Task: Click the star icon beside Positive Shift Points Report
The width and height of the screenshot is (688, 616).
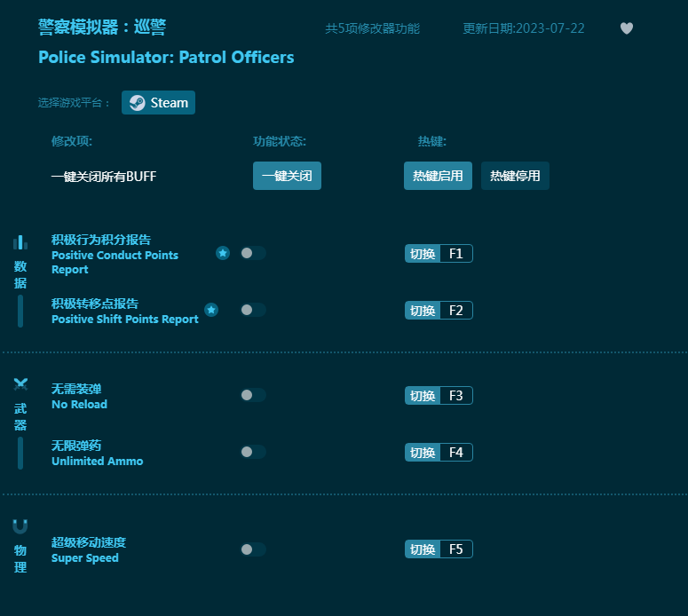Action: click(211, 310)
